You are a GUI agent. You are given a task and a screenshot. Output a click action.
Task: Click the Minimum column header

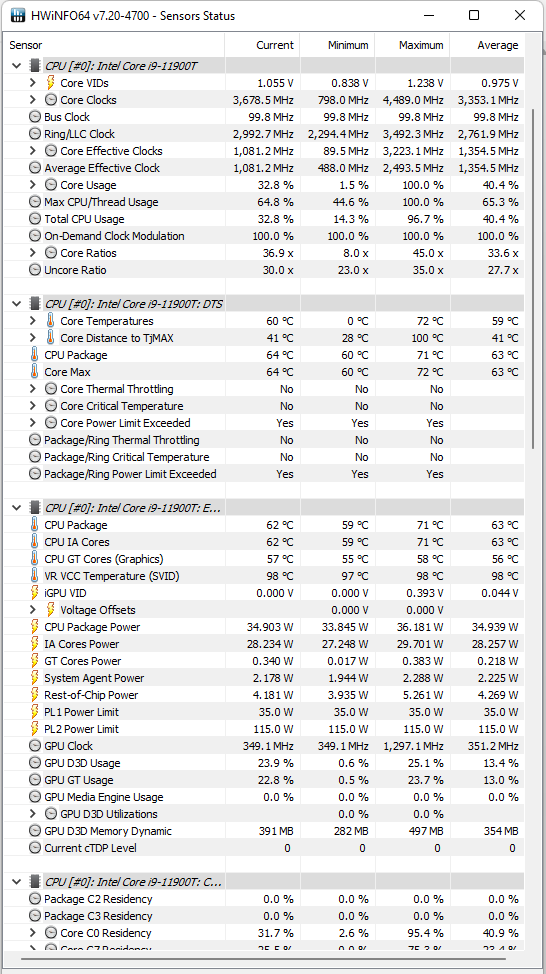point(337,45)
